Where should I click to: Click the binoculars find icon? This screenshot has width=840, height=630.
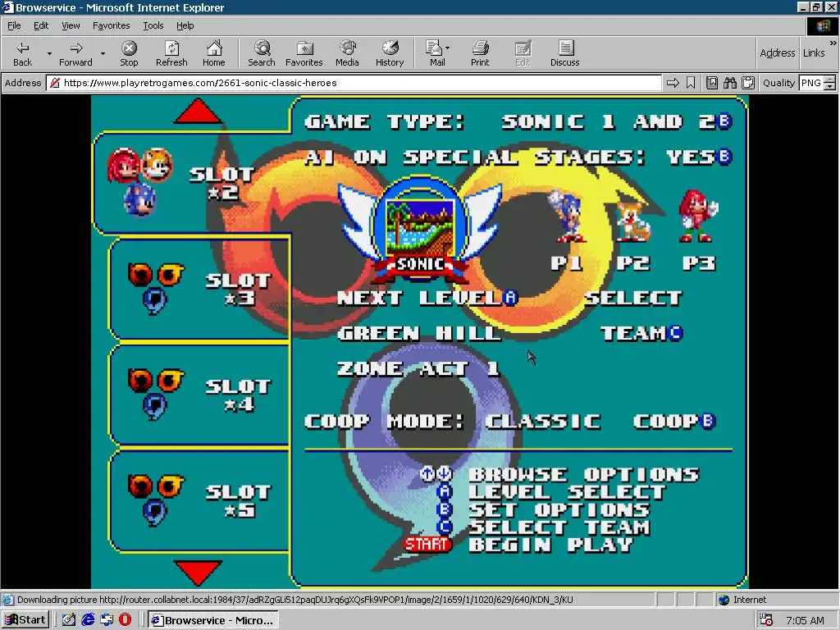pos(729,83)
